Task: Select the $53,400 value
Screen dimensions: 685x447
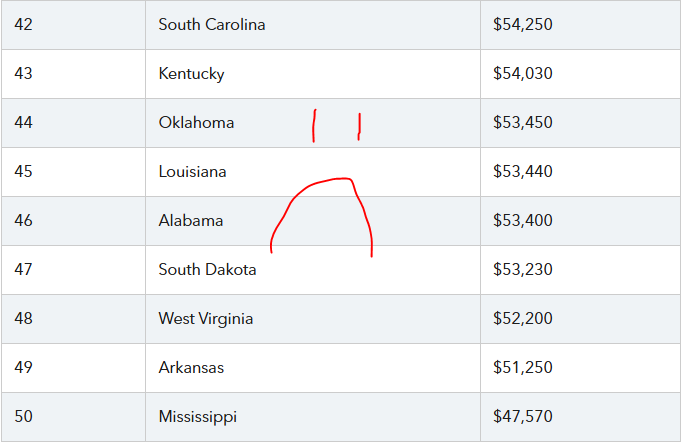Action: tap(522, 221)
